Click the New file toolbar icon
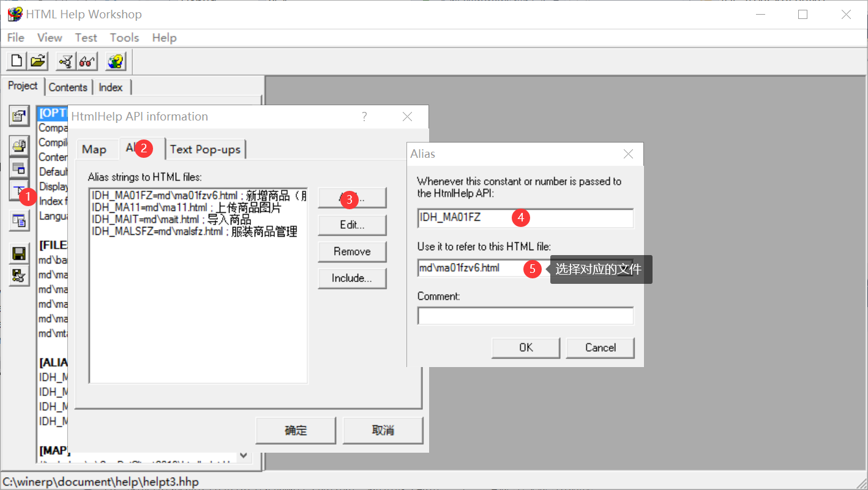The image size is (868, 490). 17,61
